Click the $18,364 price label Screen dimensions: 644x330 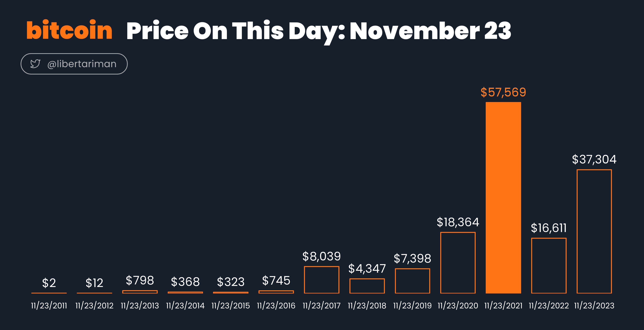458,222
